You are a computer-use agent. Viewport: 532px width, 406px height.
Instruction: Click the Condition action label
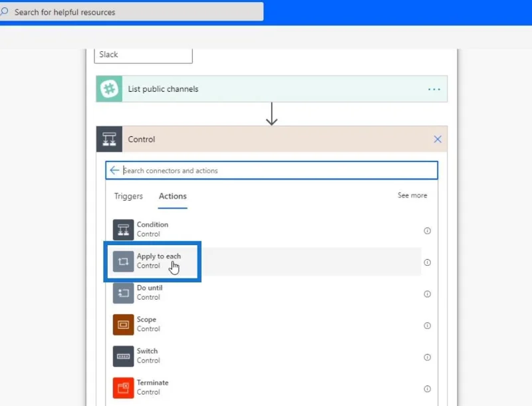(152, 225)
